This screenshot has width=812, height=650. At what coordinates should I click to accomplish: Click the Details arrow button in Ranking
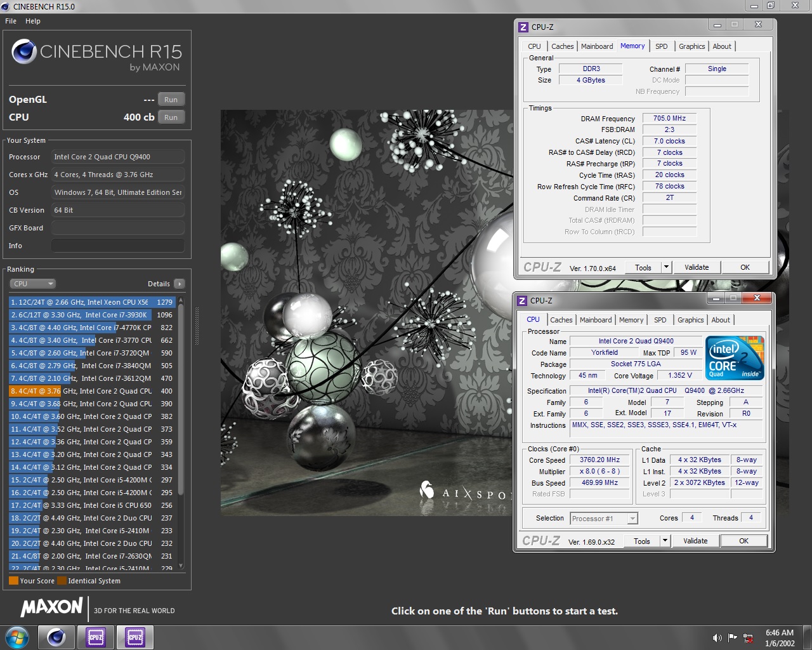point(180,284)
